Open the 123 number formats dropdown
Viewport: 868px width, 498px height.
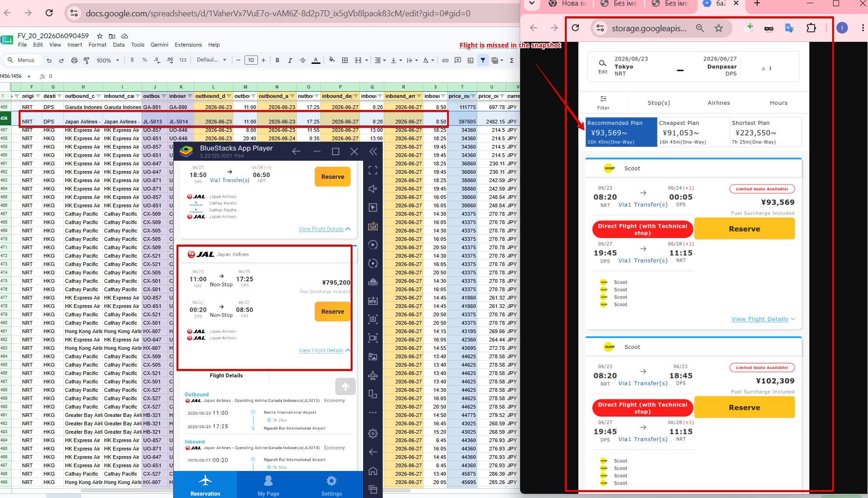coord(183,60)
